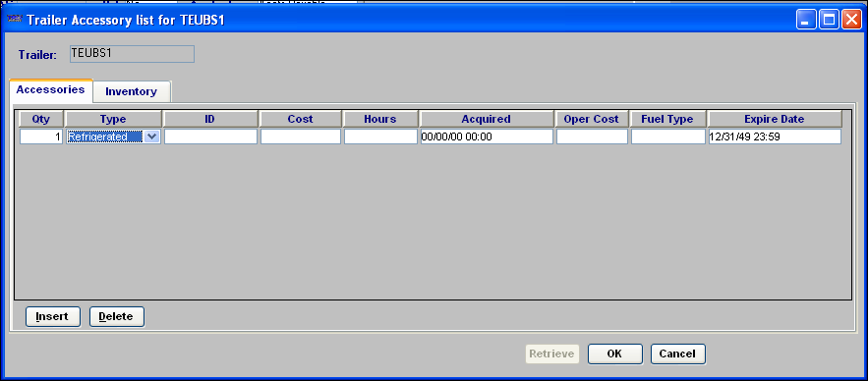Click the Acquired column header
This screenshot has height=381, width=868.
[x=487, y=120]
